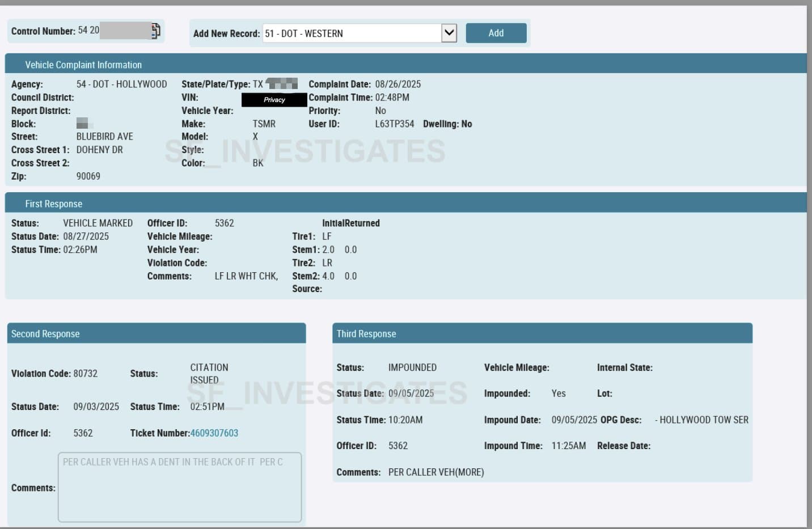Click the grayed-out Control Number field

click(x=125, y=31)
